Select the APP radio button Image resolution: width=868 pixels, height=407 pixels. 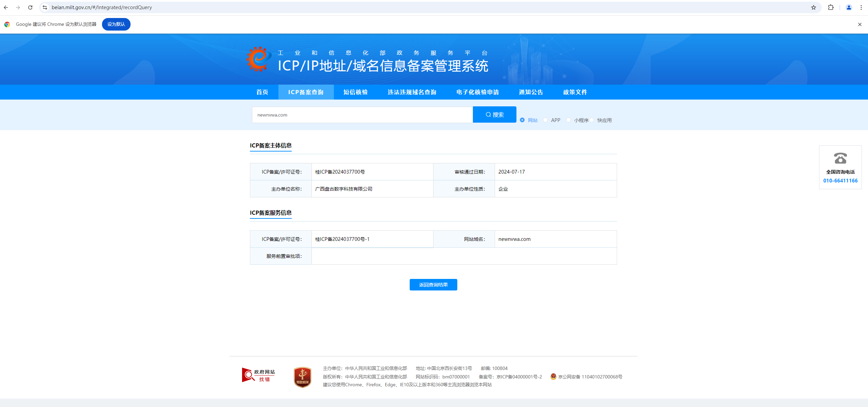tap(545, 120)
